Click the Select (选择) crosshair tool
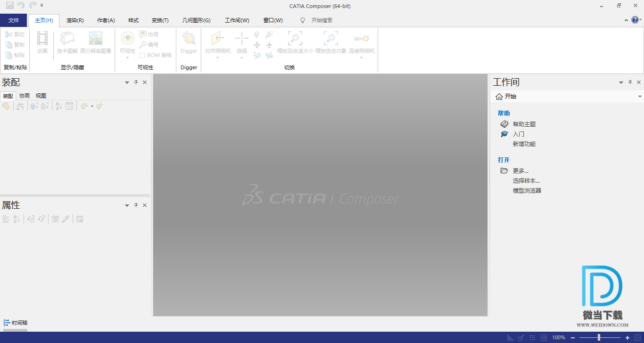This screenshot has width=644, height=343. click(x=242, y=38)
